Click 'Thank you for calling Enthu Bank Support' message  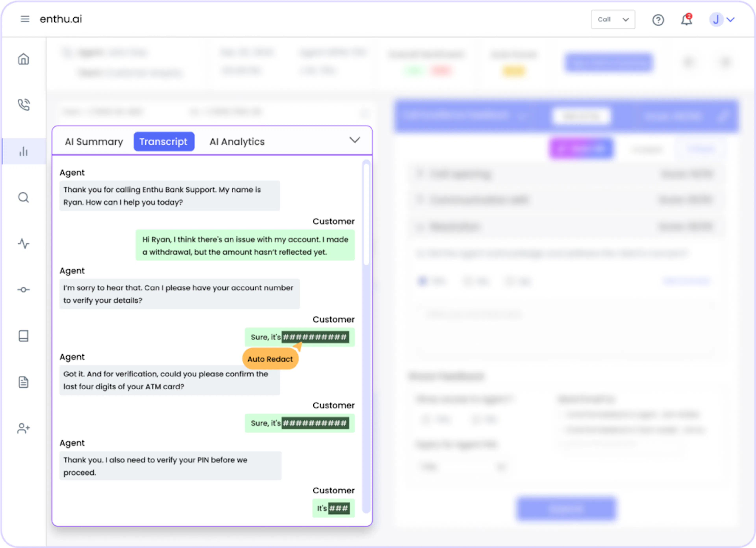pos(170,196)
